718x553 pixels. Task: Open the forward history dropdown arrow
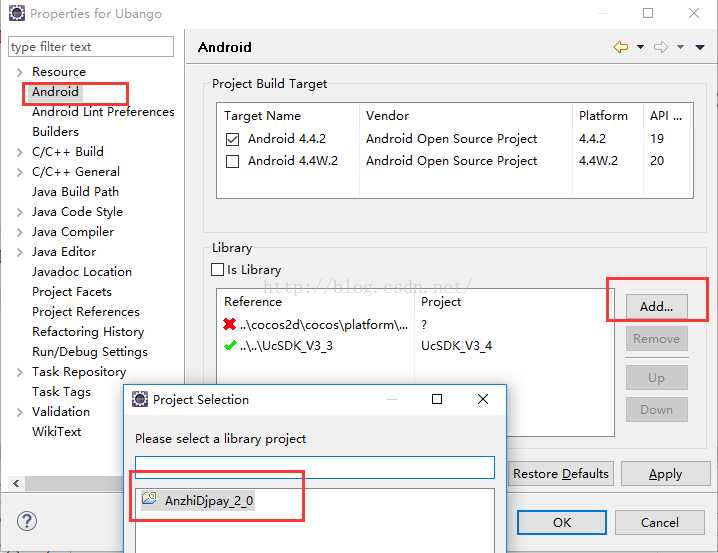point(680,47)
